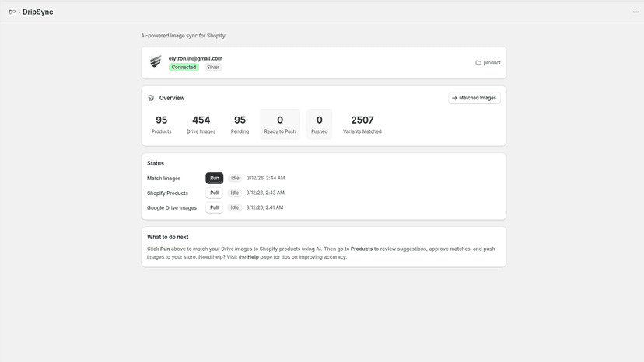Pull Shopify Products

[x=215, y=193]
